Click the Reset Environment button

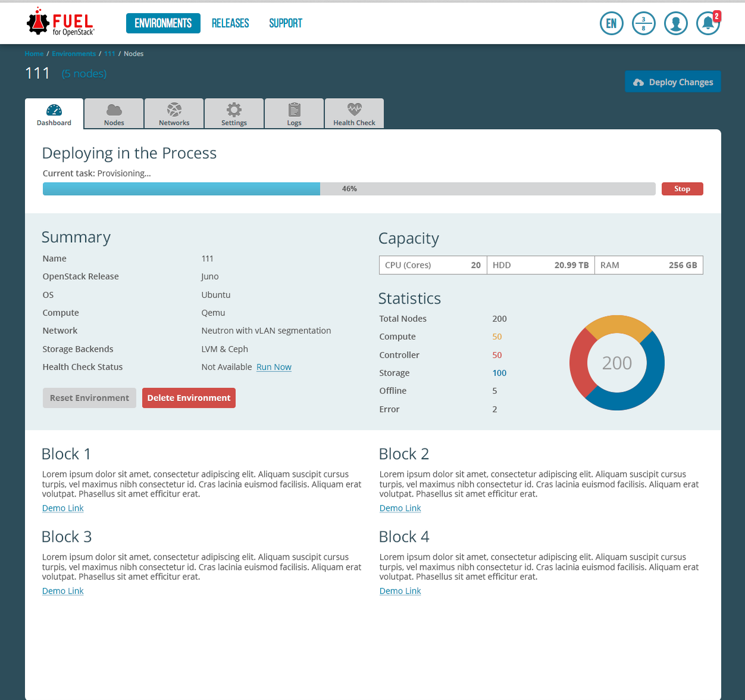point(89,398)
